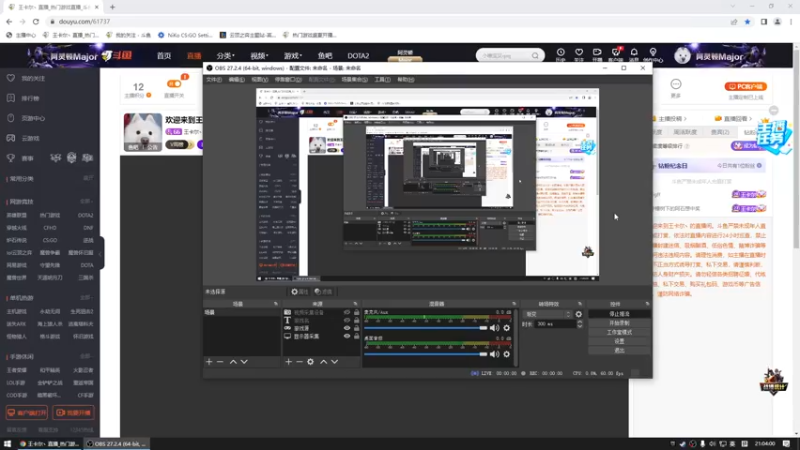800x450 pixels.
Task: Move the scene up in the Scenes panel
Action: tap(233, 362)
